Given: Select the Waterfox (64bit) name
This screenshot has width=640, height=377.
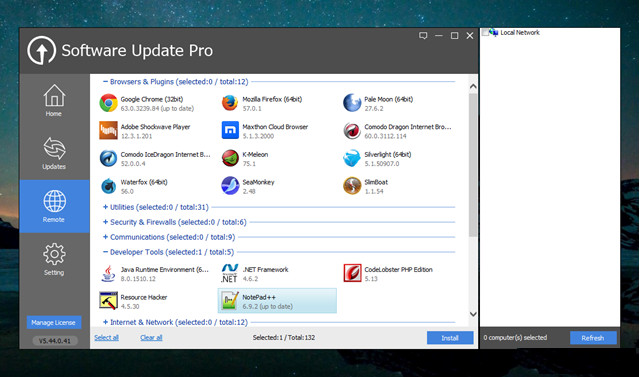Looking at the screenshot, I should point(144,182).
